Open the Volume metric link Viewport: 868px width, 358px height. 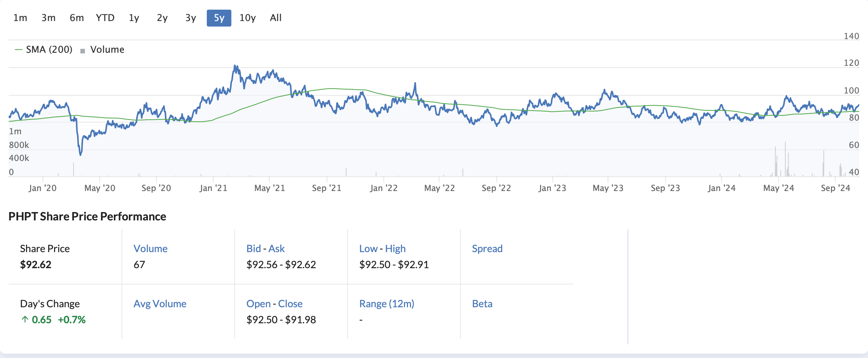tap(150, 248)
